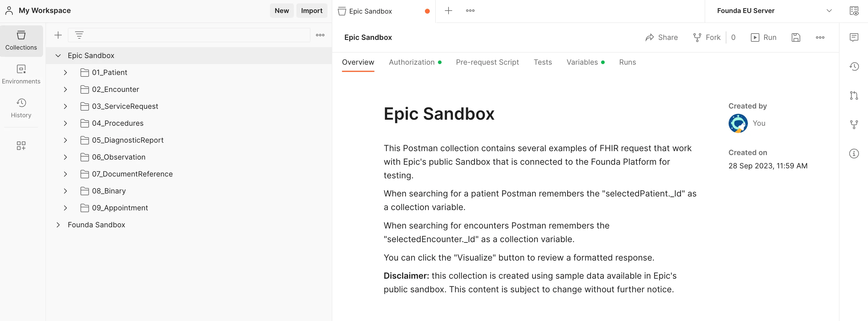
Task: Open the History sidebar panel
Action: [21, 108]
